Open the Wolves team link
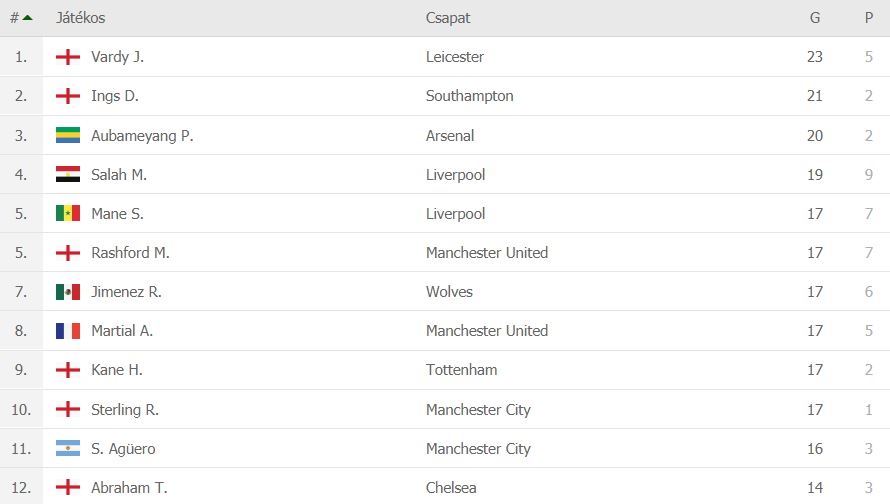This screenshot has width=890, height=504. pos(449,292)
